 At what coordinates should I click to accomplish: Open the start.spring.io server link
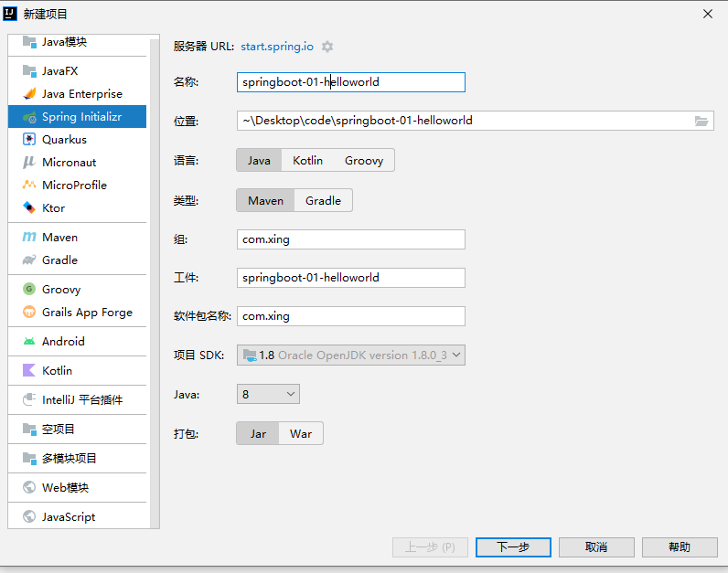coord(275,47)
